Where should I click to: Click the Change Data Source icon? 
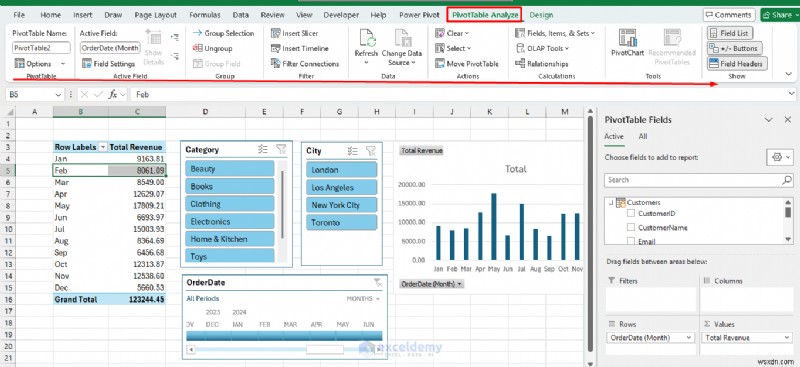(402, 38)
